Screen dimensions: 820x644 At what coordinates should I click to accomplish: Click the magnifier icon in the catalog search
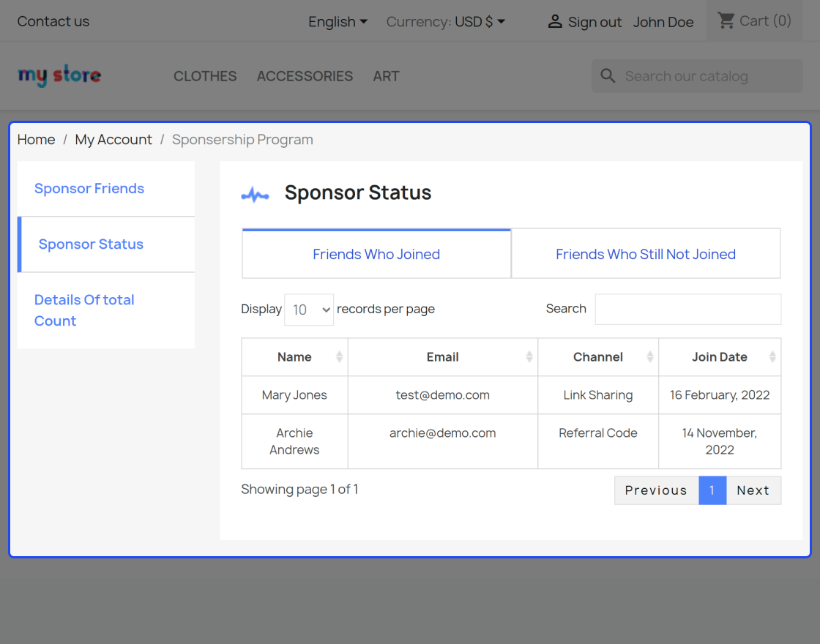click(x=608, y=76)
